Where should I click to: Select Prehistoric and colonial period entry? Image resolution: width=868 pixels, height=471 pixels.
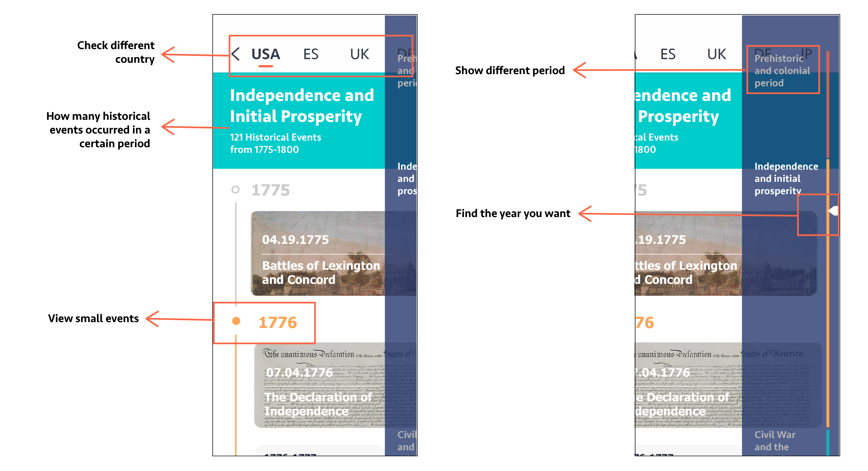[x=782, y=71]
